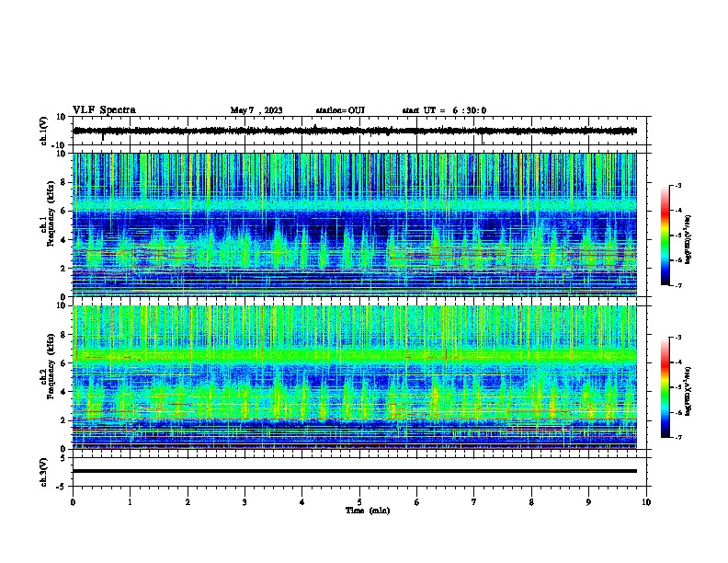Image resolution: width=728 pixels, height=563 pixels.
Task: Click the ch.3 flat black trace
Action: [355, 471]
